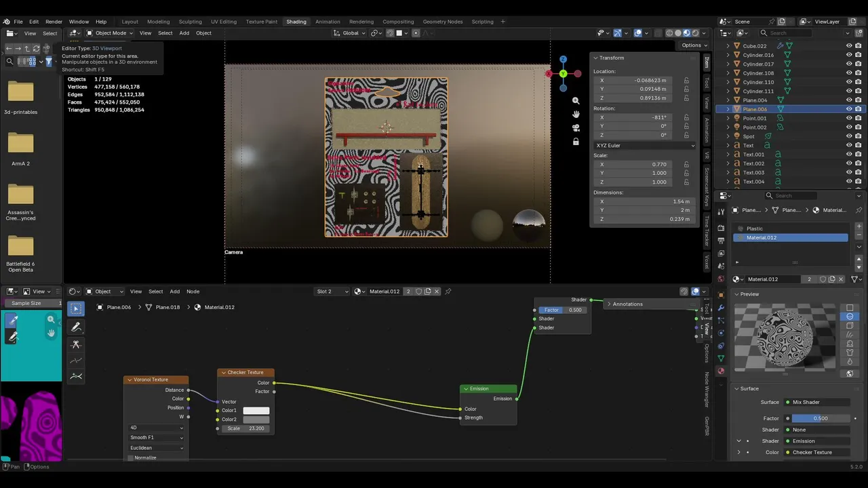868x488 pixels.
Task: Click the zoom icon in the 3D viewport
Action: (x=576, y=101)
